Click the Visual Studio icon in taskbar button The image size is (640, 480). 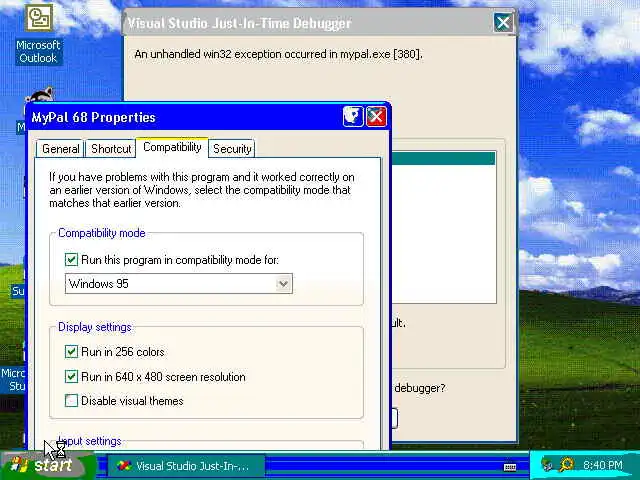[x=124, y=466]
